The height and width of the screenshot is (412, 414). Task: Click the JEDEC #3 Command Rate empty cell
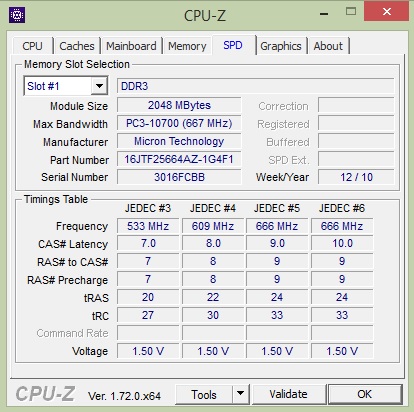148,333
